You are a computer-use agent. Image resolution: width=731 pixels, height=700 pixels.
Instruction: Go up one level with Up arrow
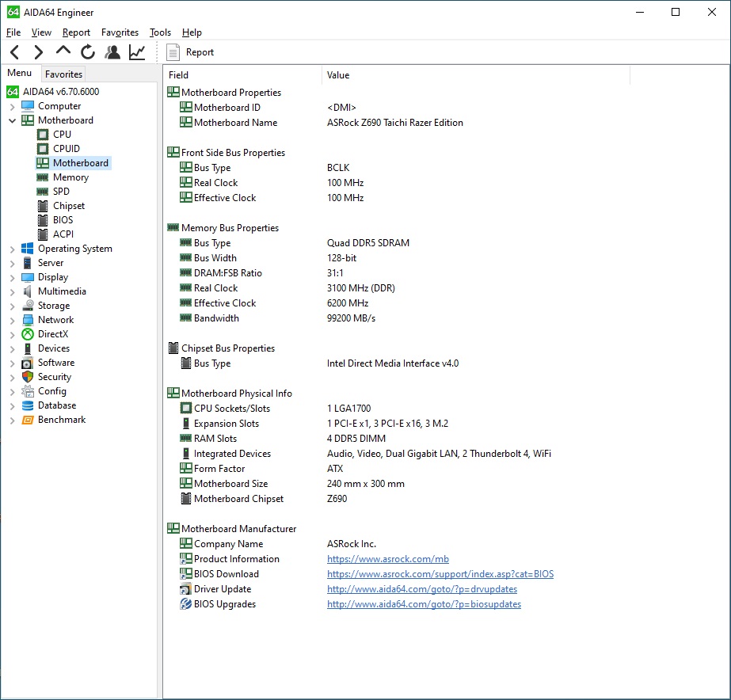pos(63,51)
